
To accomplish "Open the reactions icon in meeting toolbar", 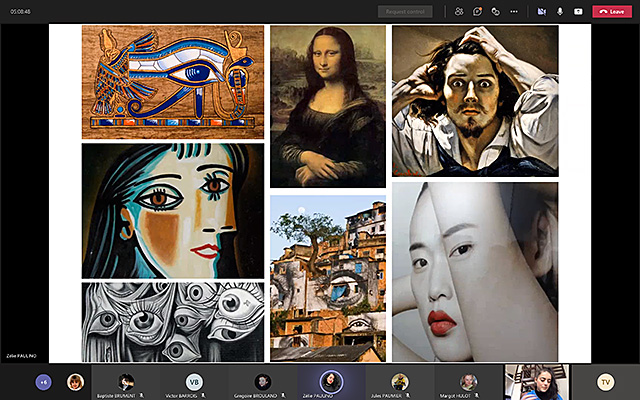I will pos(496,11).
